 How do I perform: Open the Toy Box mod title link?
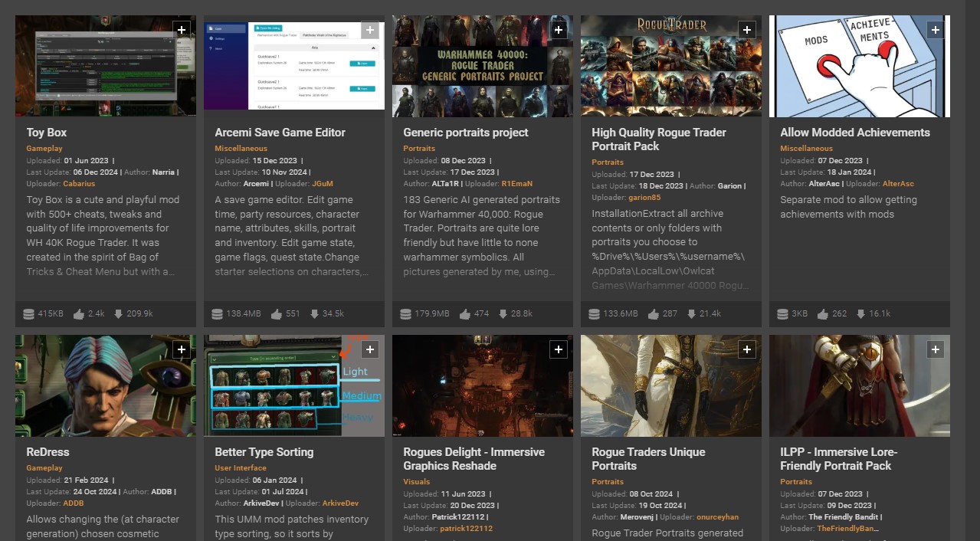click(x=47, y=133)
